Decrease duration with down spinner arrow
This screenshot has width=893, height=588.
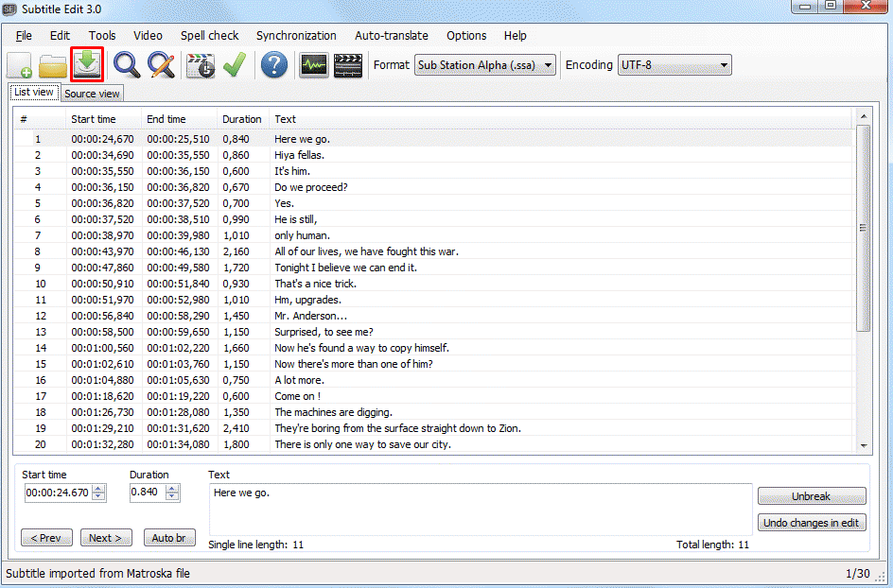172,496
